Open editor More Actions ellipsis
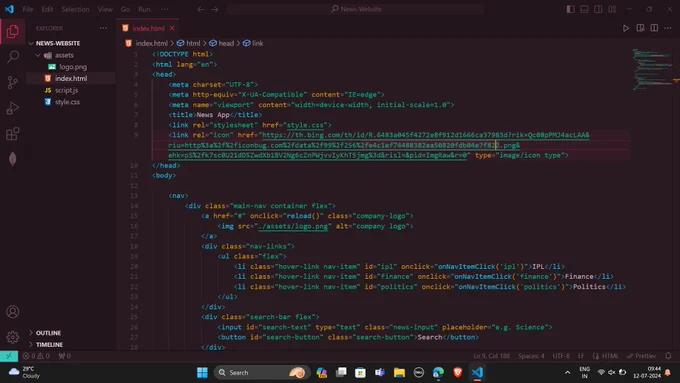The image size is (680, 383). click(668, 28)
